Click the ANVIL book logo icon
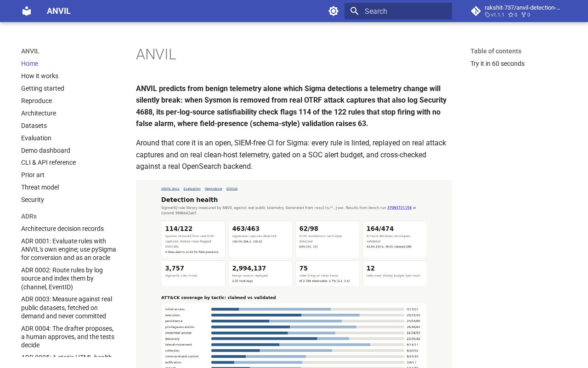 [27, 11]
